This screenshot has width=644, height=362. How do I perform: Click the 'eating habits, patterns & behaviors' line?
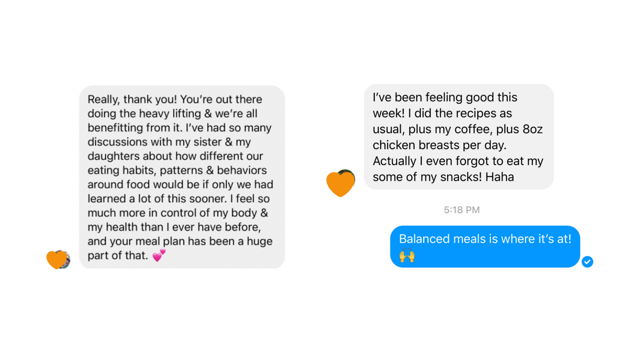[x=177, y=170]
